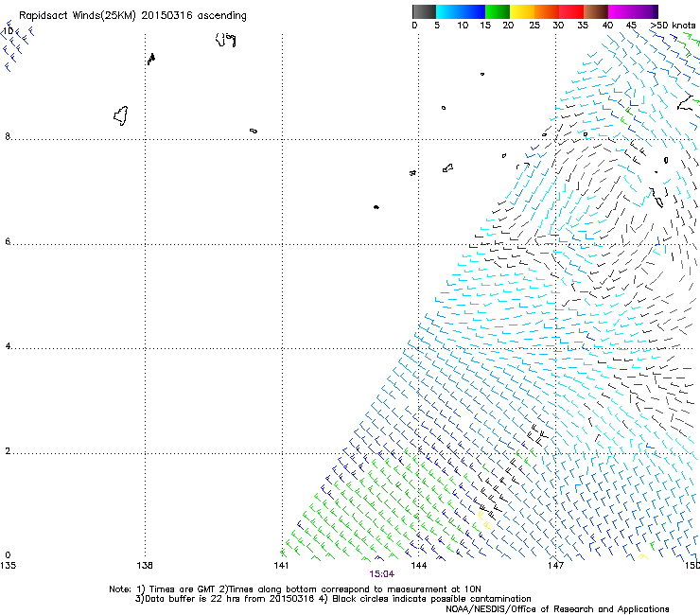Click the cyan-to-blue 5-15 knots legend gradient
Screen dimensions: 700x615
pyautogui.click(x=461, y=11)
